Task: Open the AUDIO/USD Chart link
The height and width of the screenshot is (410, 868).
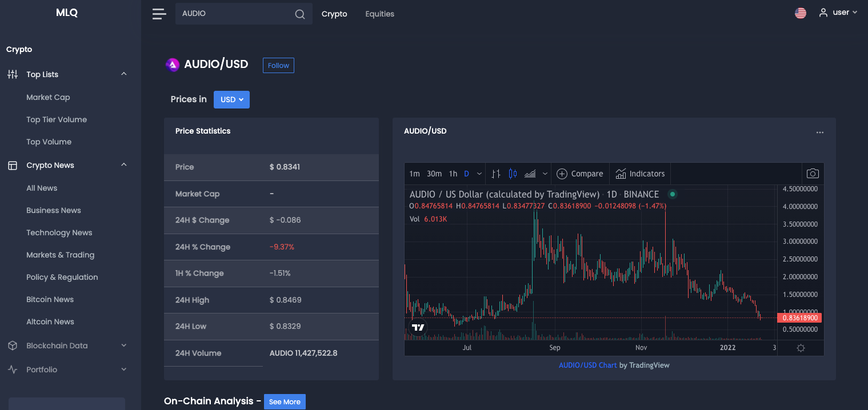Action: 587,365
